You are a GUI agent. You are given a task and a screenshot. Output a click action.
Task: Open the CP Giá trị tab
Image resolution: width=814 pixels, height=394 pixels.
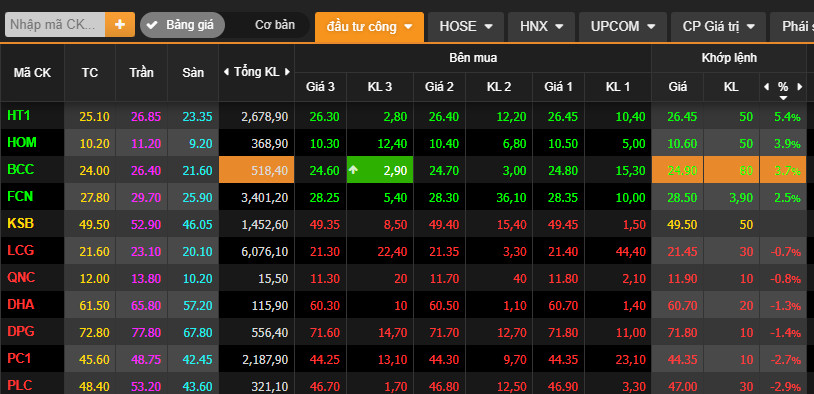(x=718, y=26)
